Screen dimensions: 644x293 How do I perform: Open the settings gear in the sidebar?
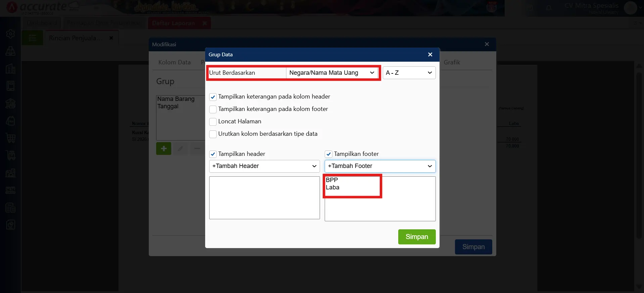coord(10,34)
